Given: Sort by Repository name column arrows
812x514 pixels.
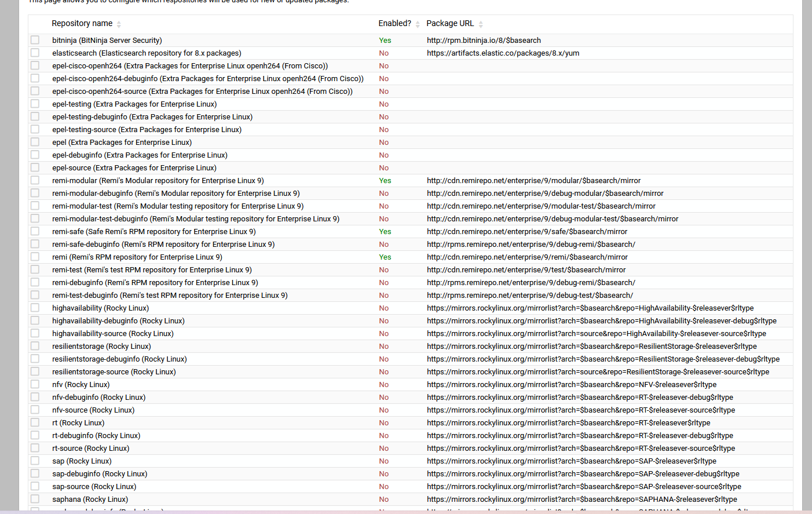Looking at the screenshot, I should click(119, 24).
